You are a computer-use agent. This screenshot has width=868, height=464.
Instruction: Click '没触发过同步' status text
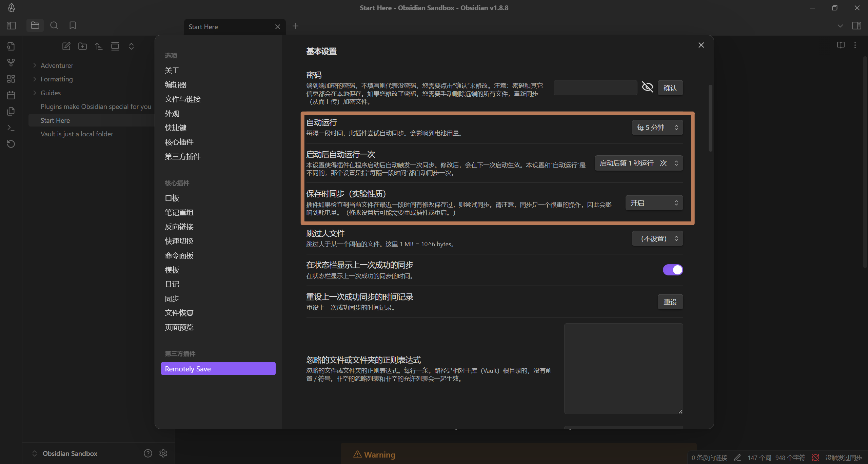843,458
